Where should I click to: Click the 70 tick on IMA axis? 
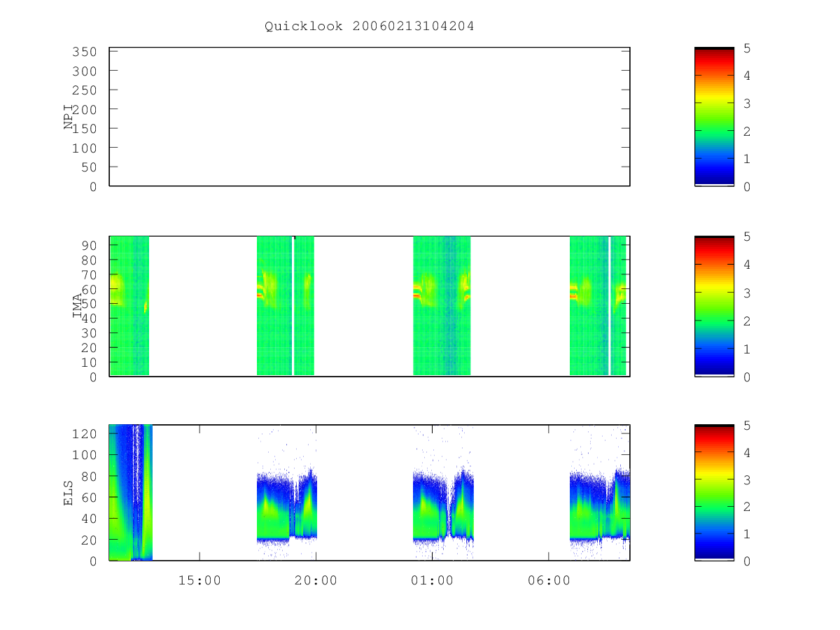click(87, 274)
